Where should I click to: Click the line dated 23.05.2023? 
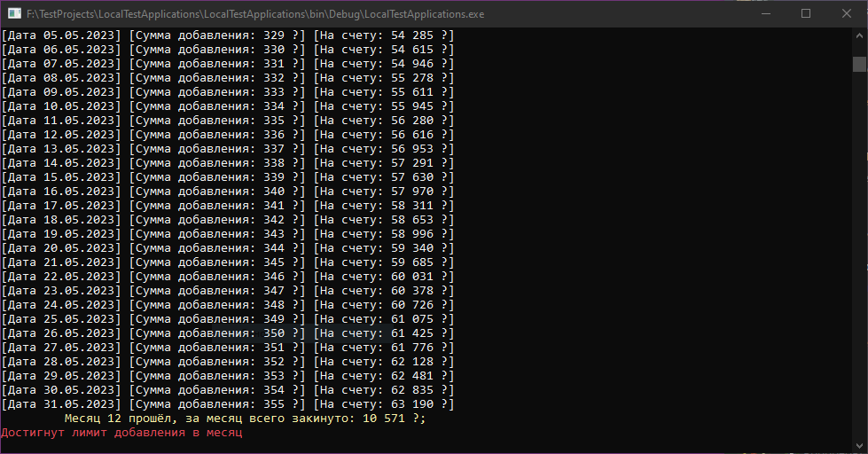pos(228,291)
